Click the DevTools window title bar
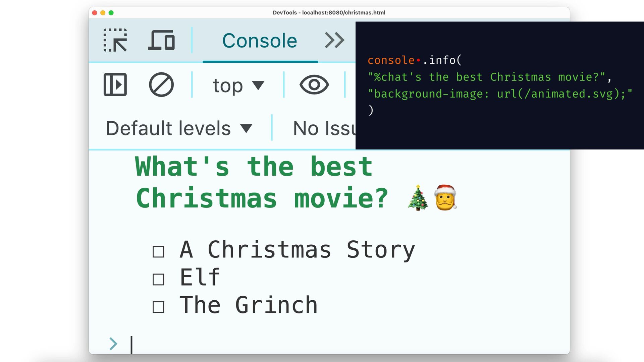The image size is (644, 362). [x=329, y=13]
